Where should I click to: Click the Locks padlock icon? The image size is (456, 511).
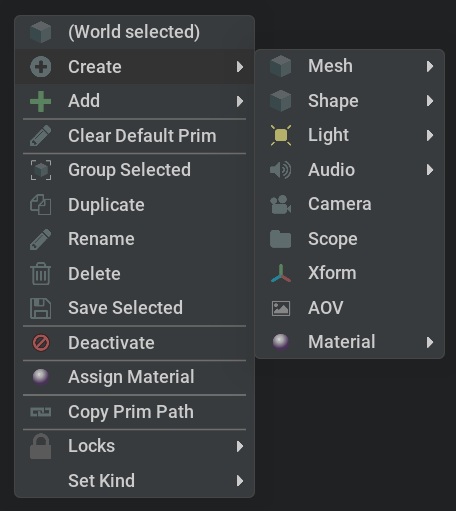coord(41,446)
